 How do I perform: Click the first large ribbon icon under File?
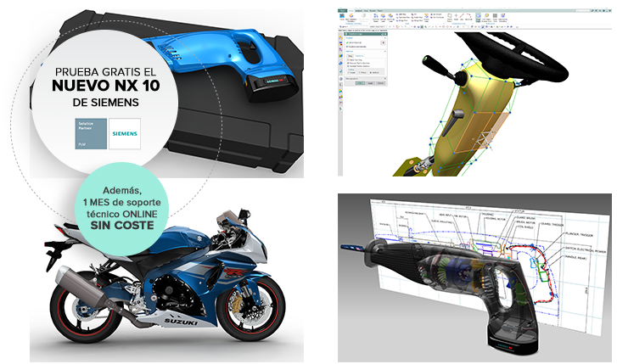tap(342, 16)
